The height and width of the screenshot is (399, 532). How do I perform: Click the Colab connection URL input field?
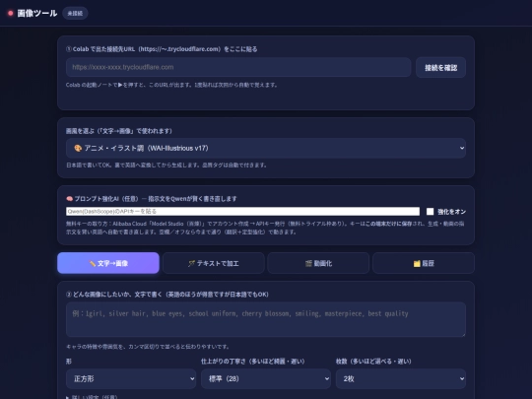pos(238,67)
